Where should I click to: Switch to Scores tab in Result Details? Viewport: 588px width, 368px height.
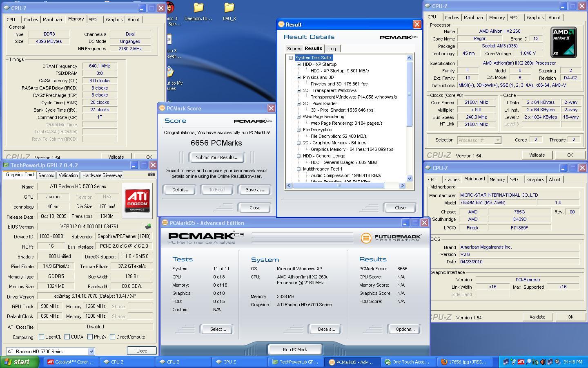(x=294, y=49)
